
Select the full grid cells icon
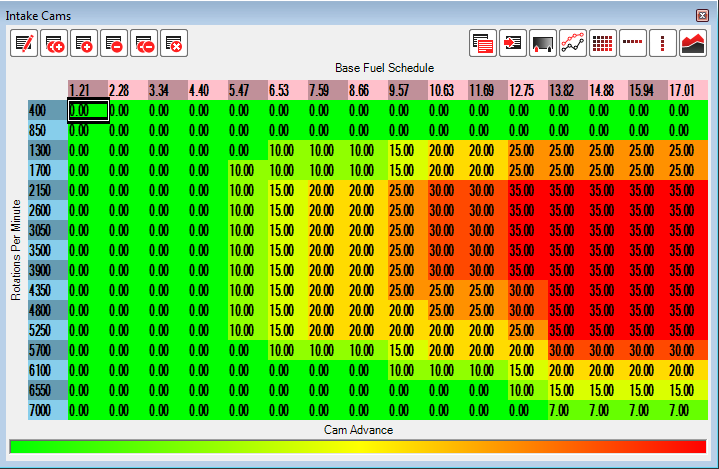(603, 44)
